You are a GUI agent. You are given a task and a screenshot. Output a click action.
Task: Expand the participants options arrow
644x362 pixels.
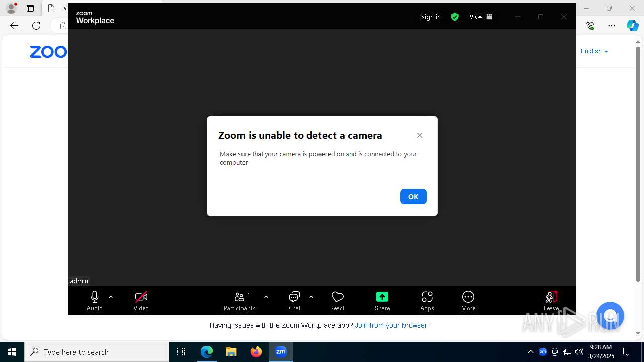266,297
